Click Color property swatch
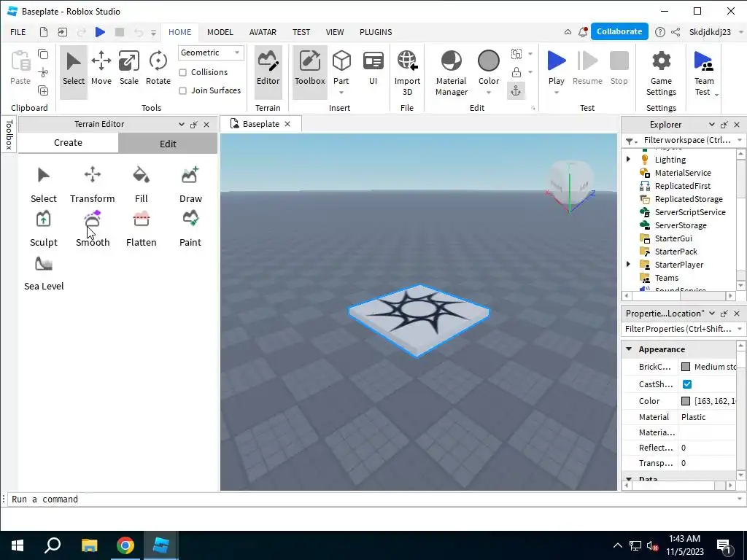The height and width of the screenshot is (560, 747). (686, 401)
